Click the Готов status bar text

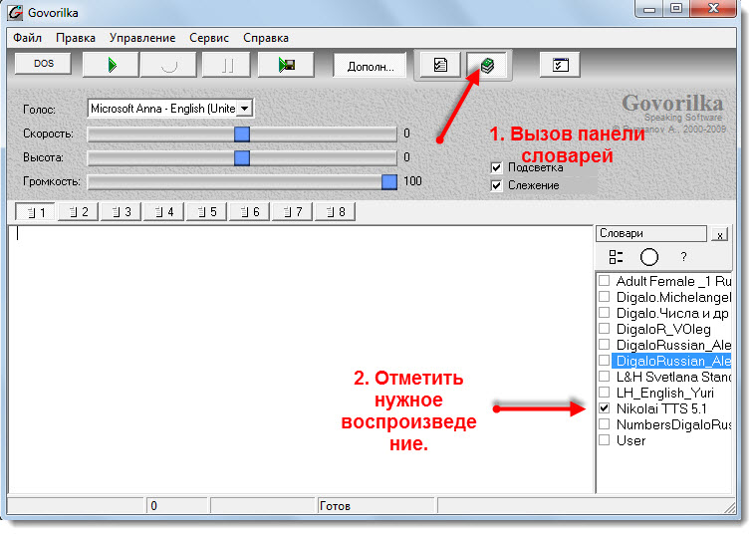[335, 506]
